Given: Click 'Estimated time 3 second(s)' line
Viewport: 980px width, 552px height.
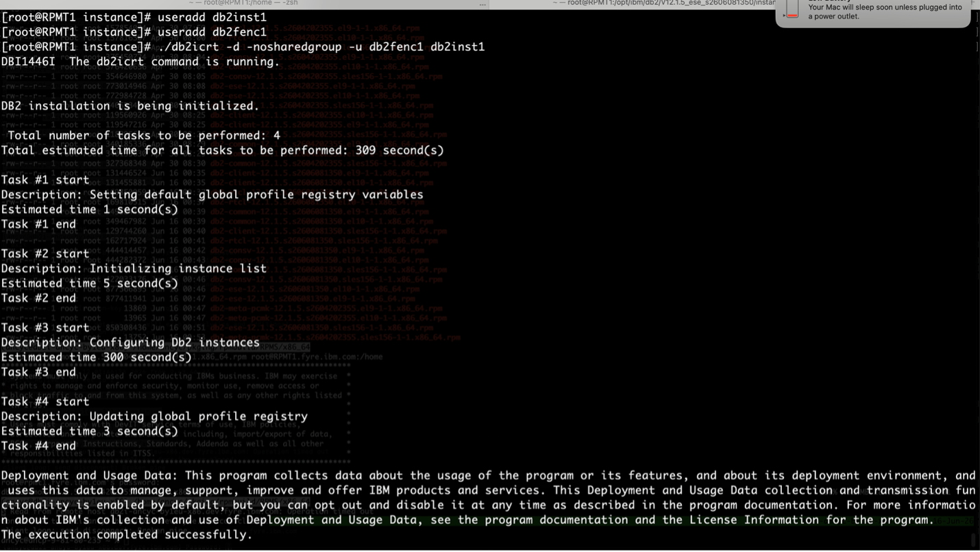Looking at the screenshot, I should (90, 431).
